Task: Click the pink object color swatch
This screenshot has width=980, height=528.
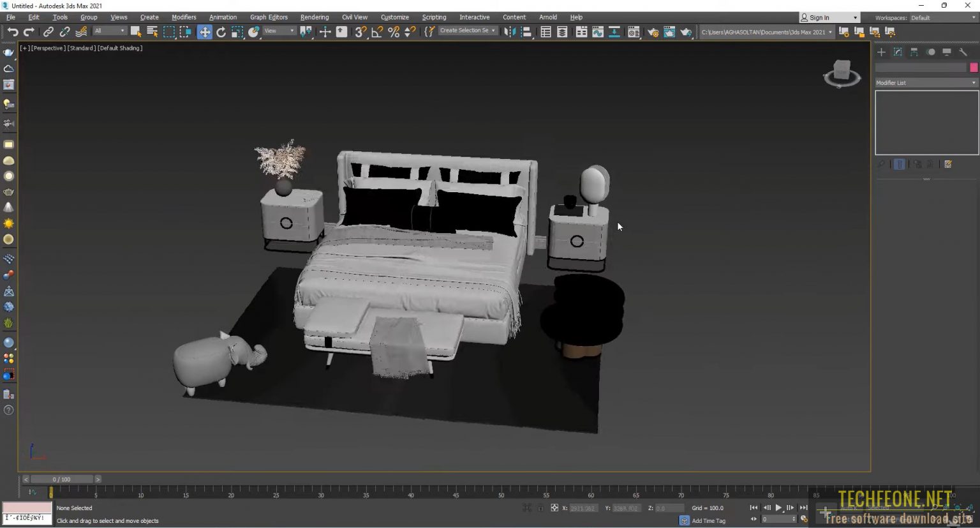Action: [974, 68]
